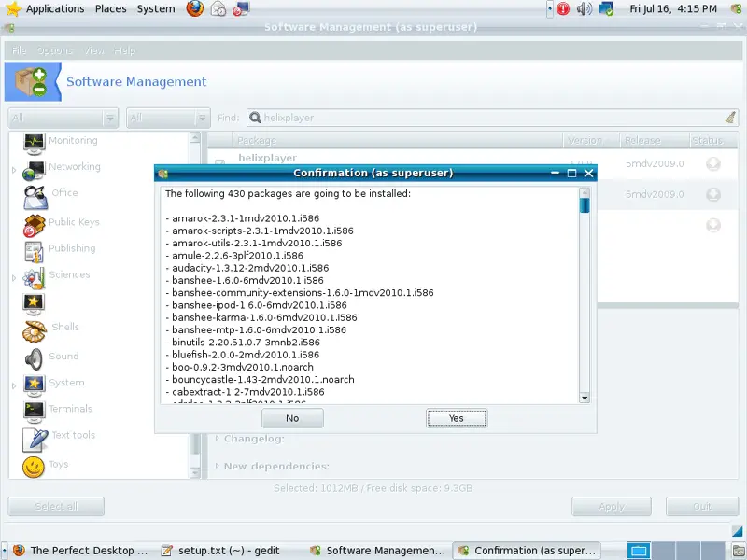Click the Release column header
Screen dimensions: 747x560
coord(655,141)
